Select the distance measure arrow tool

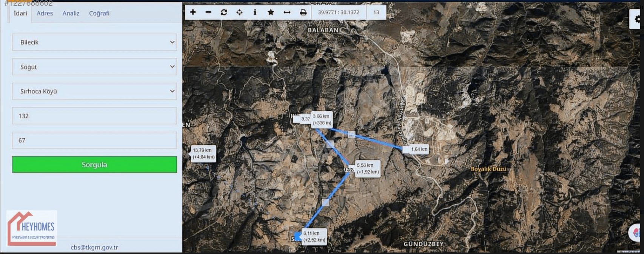pos(287,12)
